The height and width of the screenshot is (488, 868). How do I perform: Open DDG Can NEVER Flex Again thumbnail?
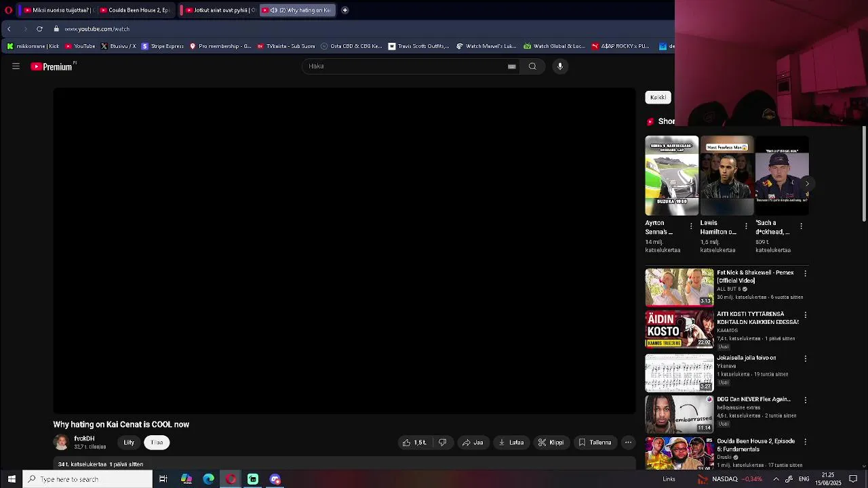[x=679, y=414]
